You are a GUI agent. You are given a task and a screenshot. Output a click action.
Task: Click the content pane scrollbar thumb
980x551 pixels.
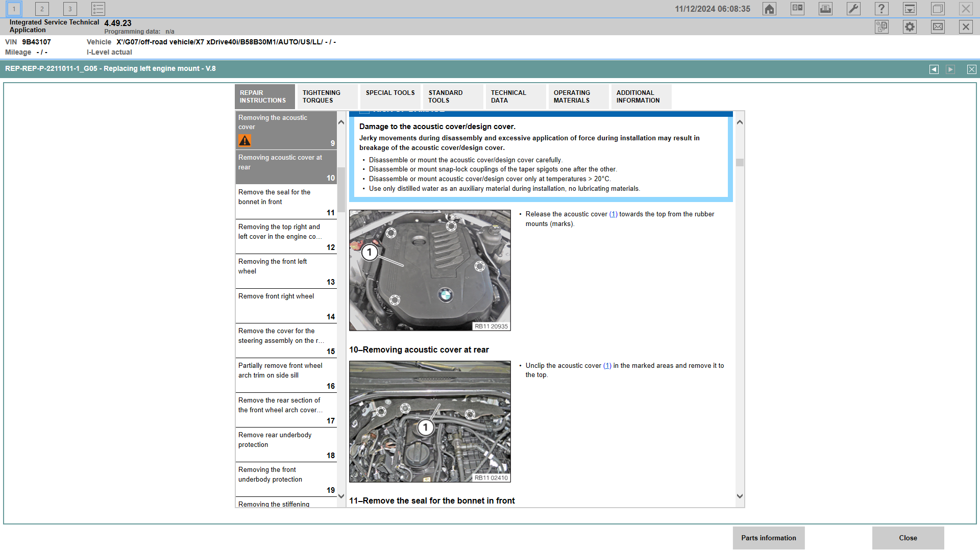[x=740, y=163]
